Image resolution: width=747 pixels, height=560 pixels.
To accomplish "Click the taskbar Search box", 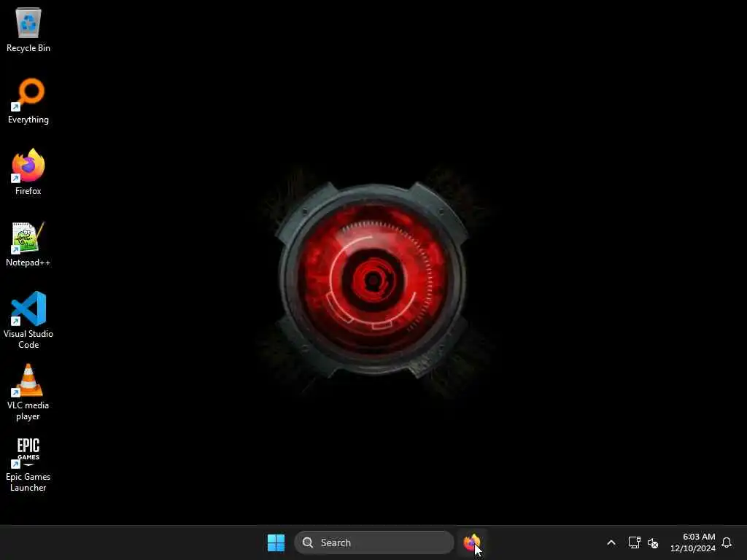I will (x=374, y=542).
